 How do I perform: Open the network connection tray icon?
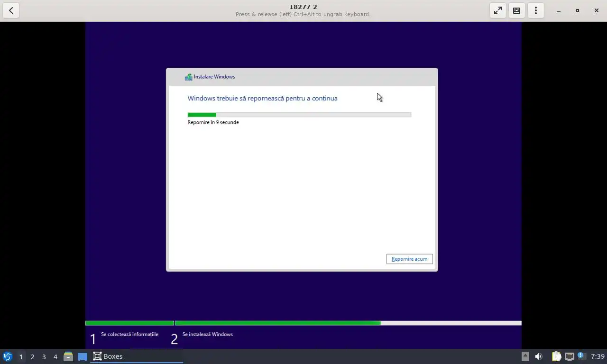pos(569,356)
